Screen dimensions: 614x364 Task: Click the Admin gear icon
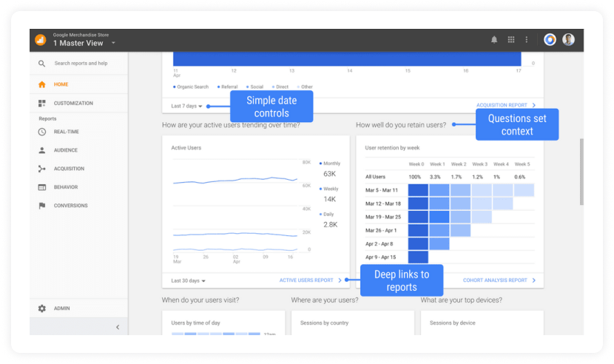click(x=42, y=309)
